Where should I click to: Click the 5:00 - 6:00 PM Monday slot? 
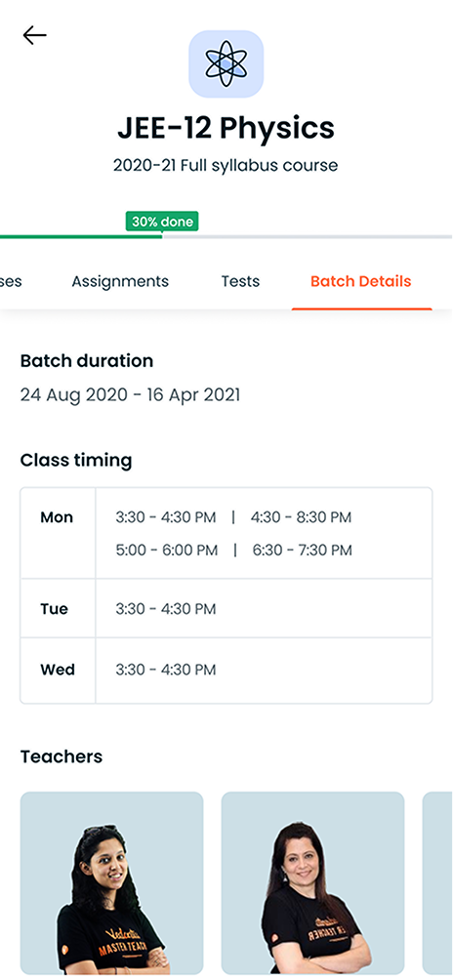pyautogui.click(x=167, y=551)
